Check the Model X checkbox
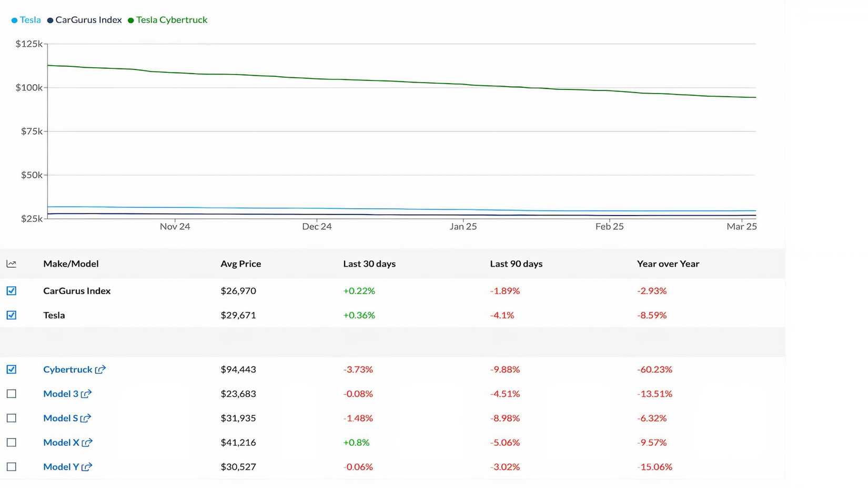Image resolution: width=868 pixels, height=488 pixels. 12,443
